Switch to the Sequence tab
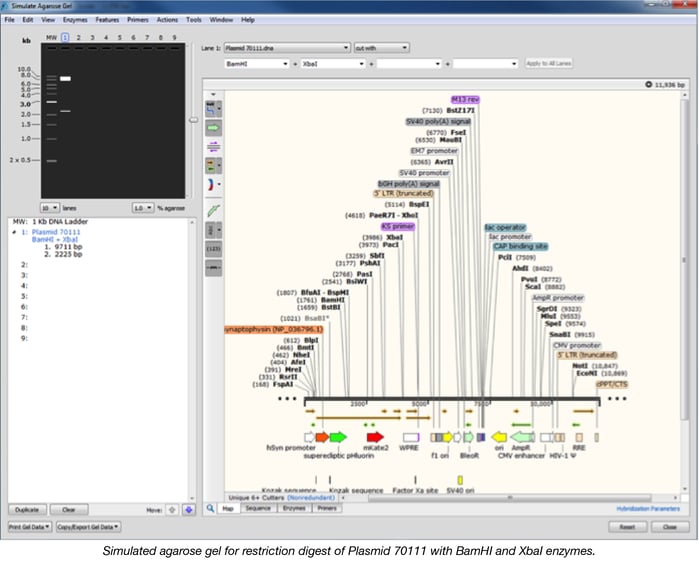 click(258, 508)
